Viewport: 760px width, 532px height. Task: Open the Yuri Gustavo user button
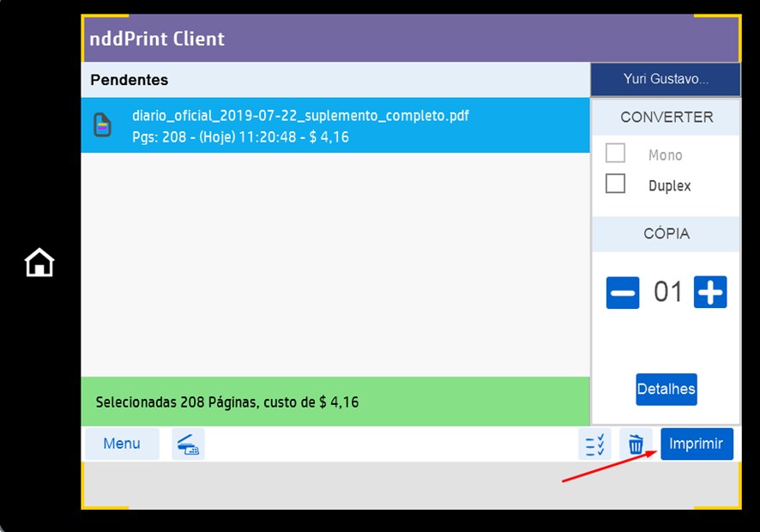(666, 79)
